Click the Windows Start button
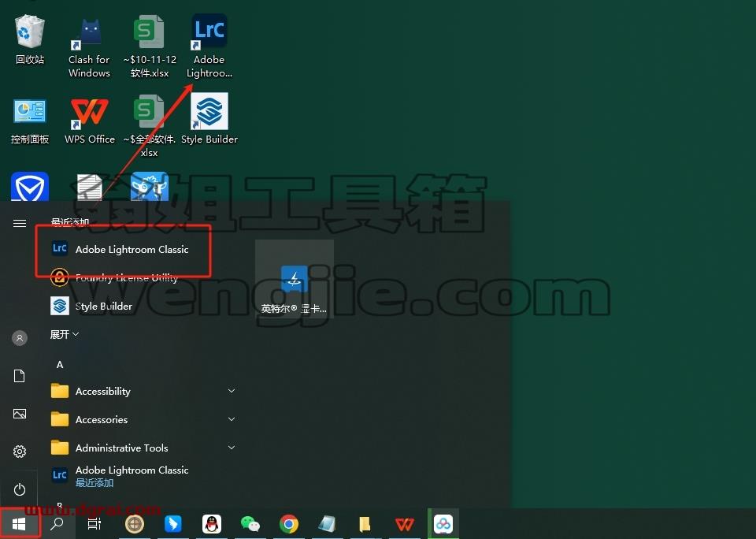 (x=19, y=523)
